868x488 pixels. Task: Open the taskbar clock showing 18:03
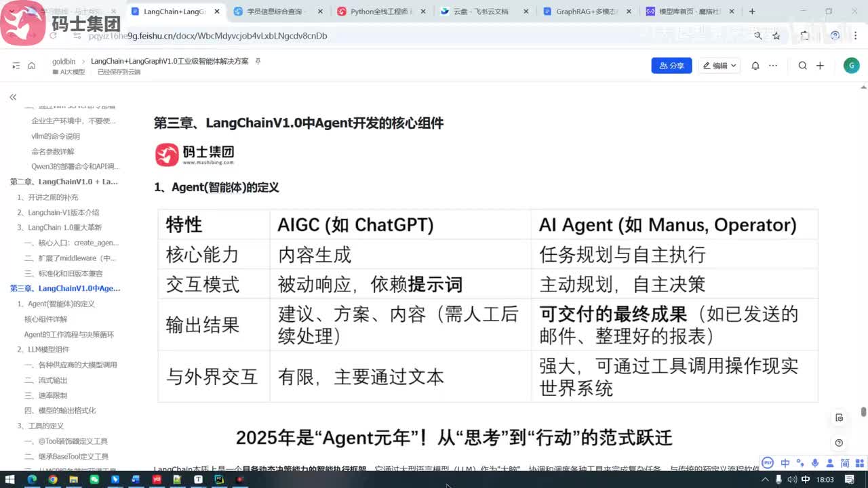tap(825, 479)
